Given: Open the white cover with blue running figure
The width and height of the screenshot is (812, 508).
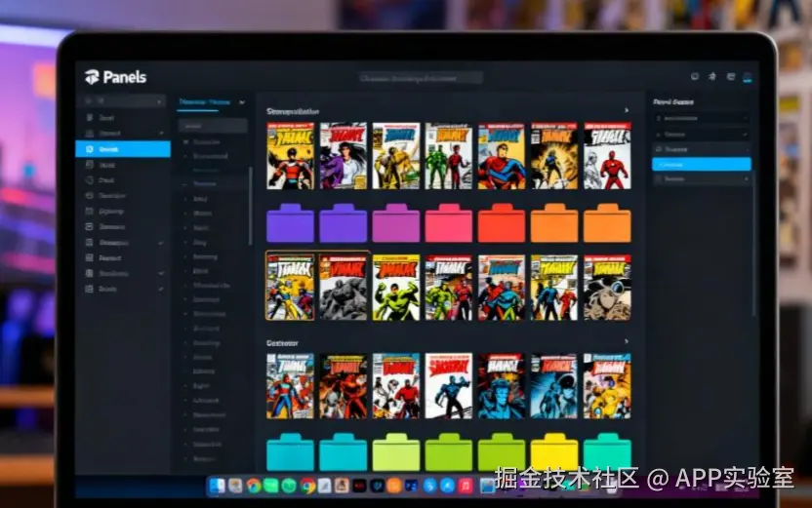Looking at the screenshot, I should pos(449,386).
